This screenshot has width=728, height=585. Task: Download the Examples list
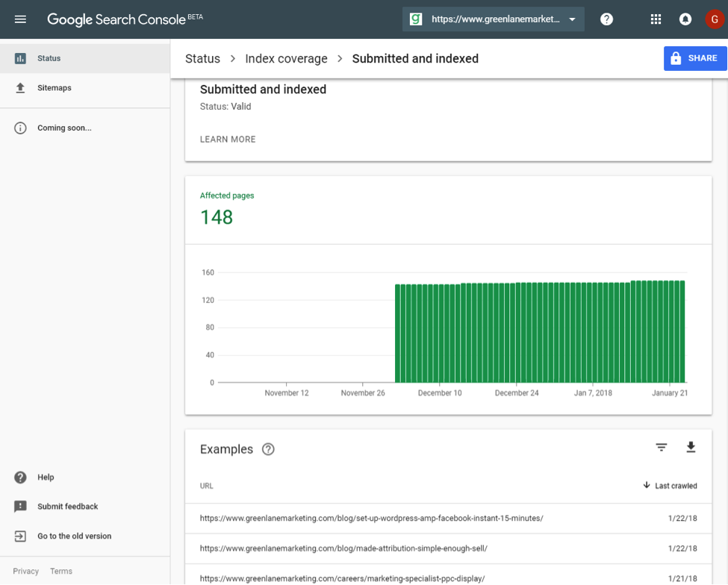click(x=691, y=447)
